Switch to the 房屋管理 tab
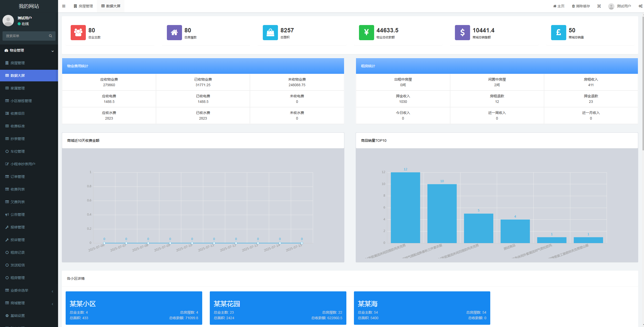Screen dimensions: 644x327 tap(83, 6)
